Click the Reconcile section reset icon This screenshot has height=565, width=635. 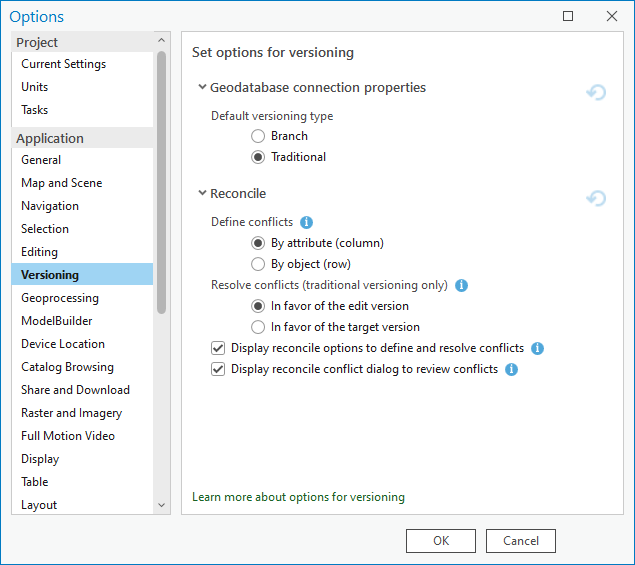[596, 199]
